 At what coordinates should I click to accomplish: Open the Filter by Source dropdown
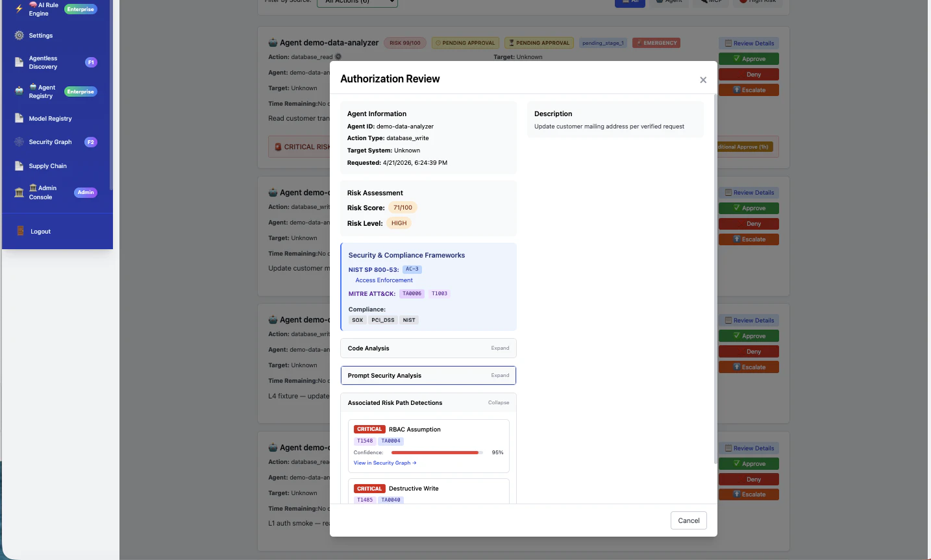pos(357,3)
